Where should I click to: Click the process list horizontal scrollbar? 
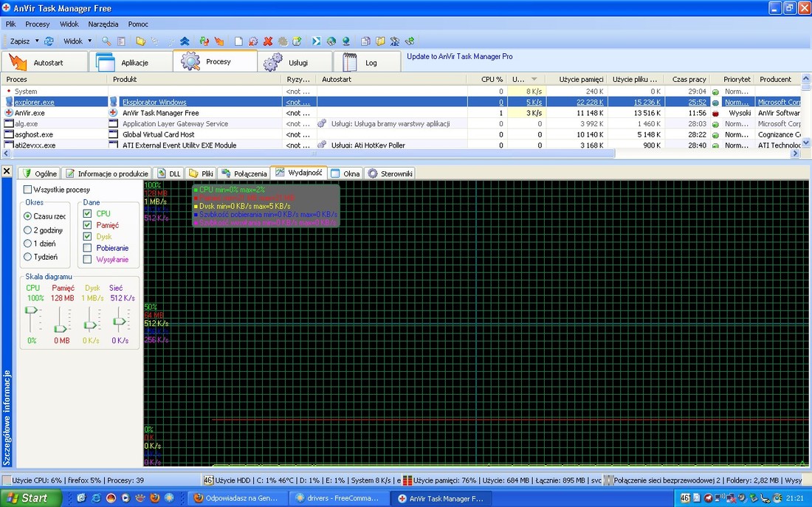(313, 154)
